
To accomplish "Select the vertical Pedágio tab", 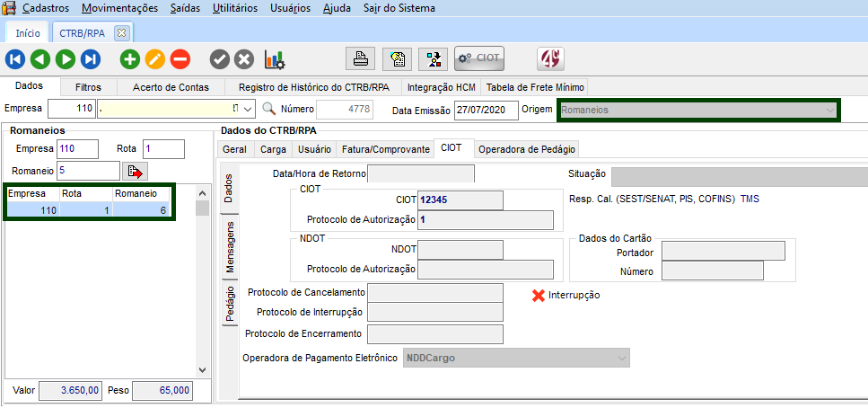I will click(231, 303).
